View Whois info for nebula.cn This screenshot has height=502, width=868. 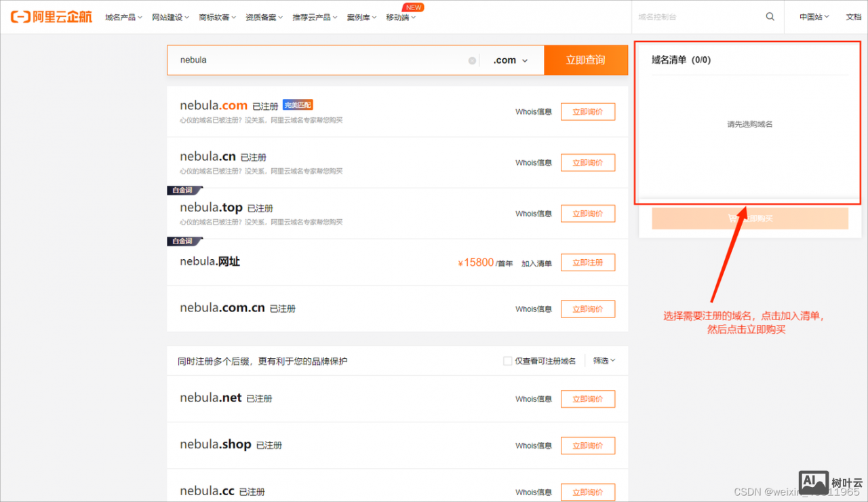click(533, 163)
